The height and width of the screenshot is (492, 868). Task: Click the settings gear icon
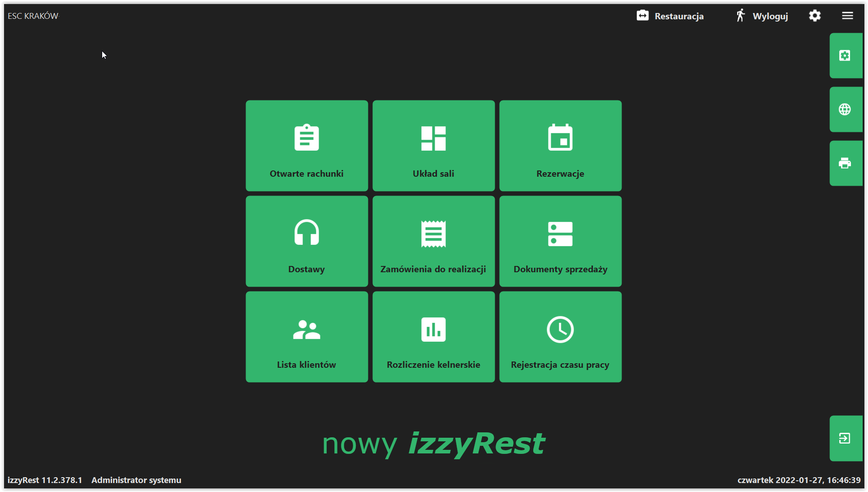(x=815, y=16)
